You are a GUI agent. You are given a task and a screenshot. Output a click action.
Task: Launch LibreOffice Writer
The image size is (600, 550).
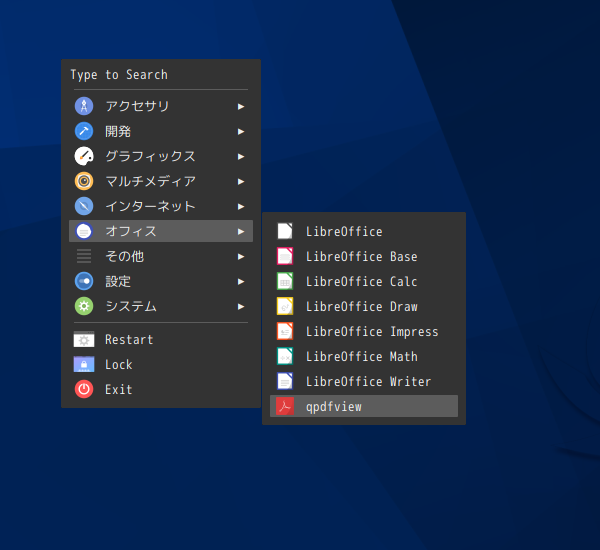click(364, 381)
